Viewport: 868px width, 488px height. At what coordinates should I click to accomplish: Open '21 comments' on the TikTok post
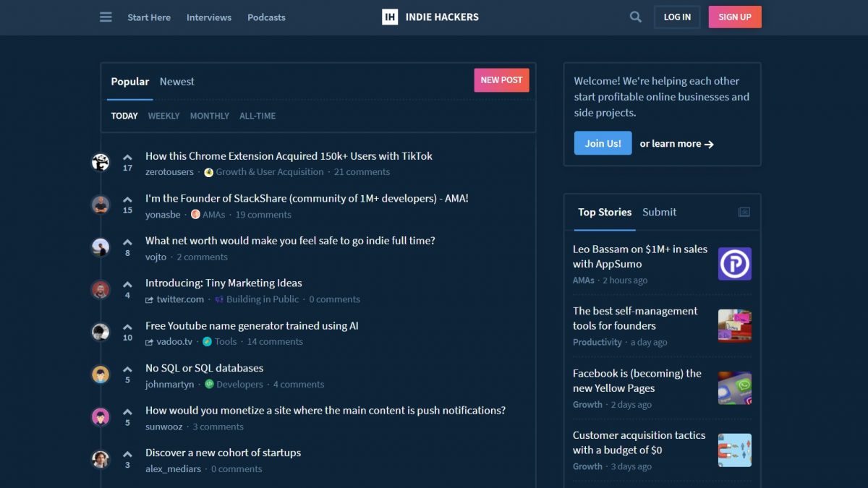coord(362,172)
